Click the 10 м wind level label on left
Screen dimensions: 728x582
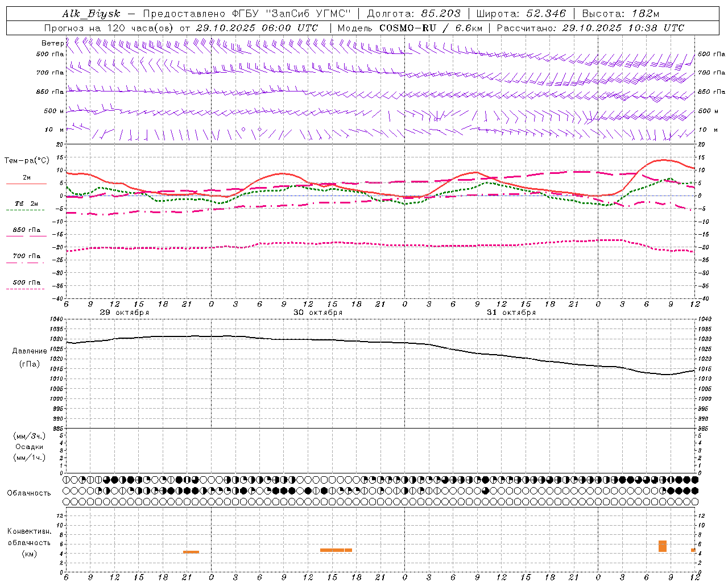pyautogui.click(x=54, y=130)
